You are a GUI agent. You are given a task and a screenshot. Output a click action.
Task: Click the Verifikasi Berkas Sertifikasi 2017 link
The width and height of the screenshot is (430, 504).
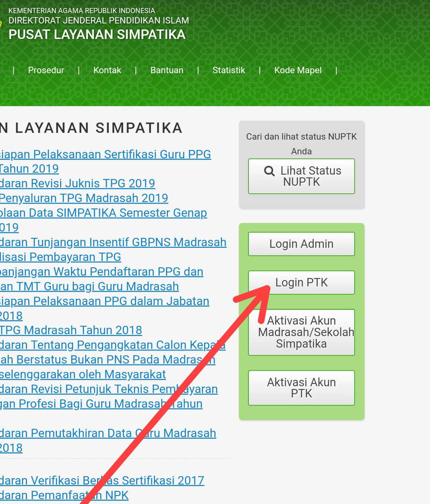point(102,481)
